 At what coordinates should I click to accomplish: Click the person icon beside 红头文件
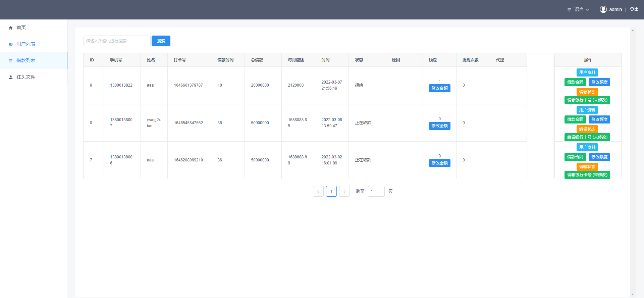click(11, 77)
